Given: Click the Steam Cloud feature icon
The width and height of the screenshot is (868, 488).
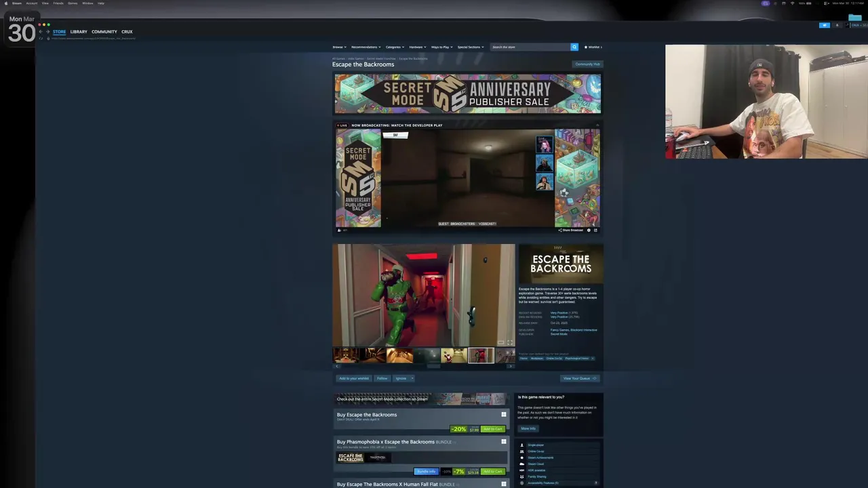Looking at the screenshot, I should (522, 464).
